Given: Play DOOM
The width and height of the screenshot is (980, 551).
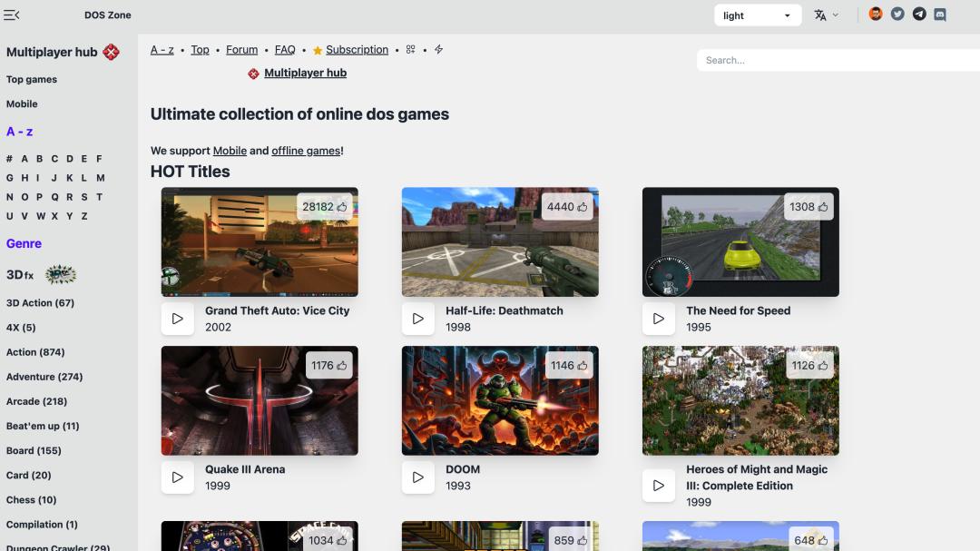Looking at the screenshot, I should point(418,477).
